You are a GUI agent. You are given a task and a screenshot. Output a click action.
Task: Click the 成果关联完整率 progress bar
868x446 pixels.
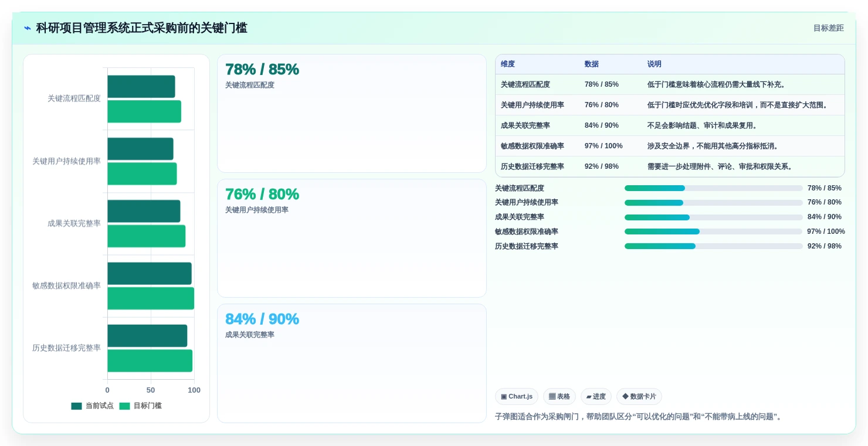tap(714, 217)
